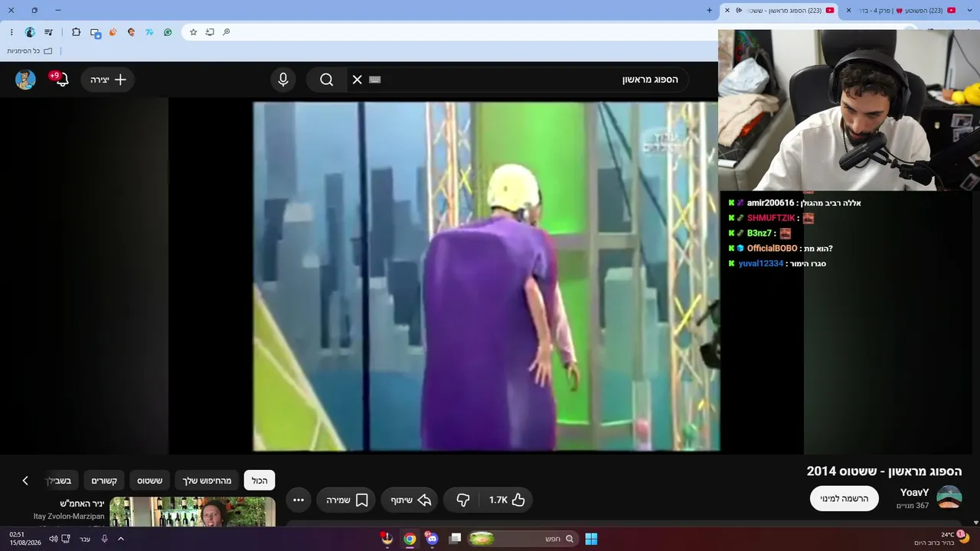980x551 pixels.
Task: Open Discord from the taskbar
Action: [432, 539]
